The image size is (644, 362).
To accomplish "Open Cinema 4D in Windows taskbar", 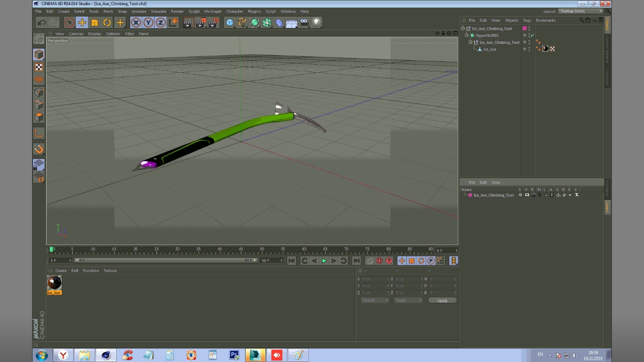I will [x=106, y=355].
